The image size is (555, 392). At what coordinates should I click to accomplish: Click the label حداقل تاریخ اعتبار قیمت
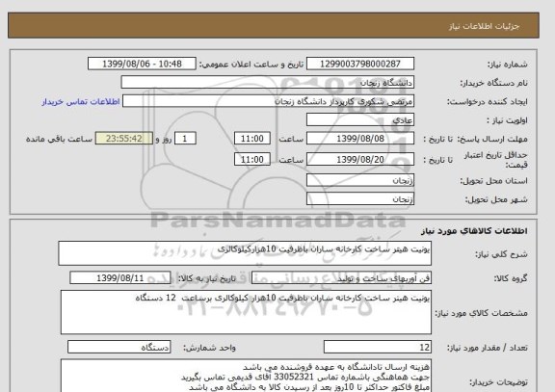tap(495, 160)
